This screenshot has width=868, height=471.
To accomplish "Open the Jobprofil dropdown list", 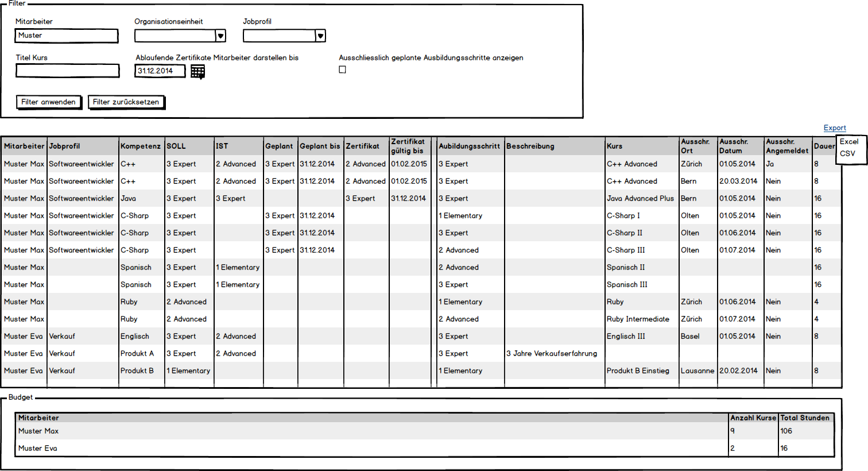I will tap(320, 36).
